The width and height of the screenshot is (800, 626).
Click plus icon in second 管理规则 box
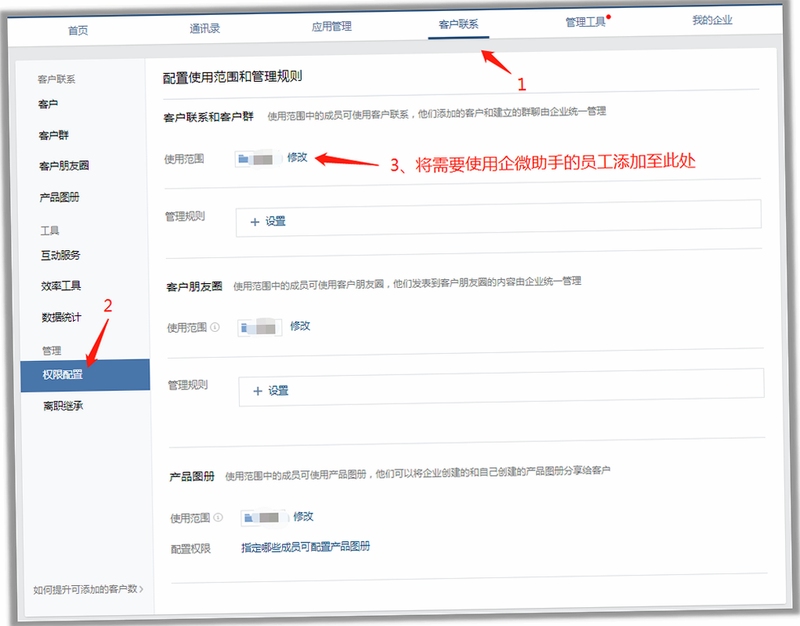click(x=258, y=391)
